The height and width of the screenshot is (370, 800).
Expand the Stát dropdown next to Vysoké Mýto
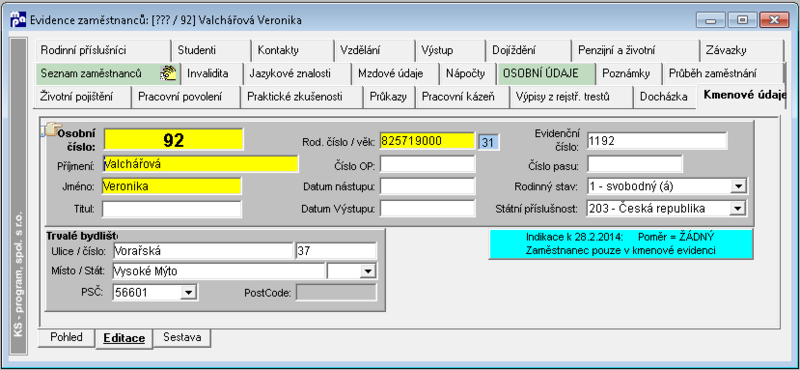(x=367, y=272)
